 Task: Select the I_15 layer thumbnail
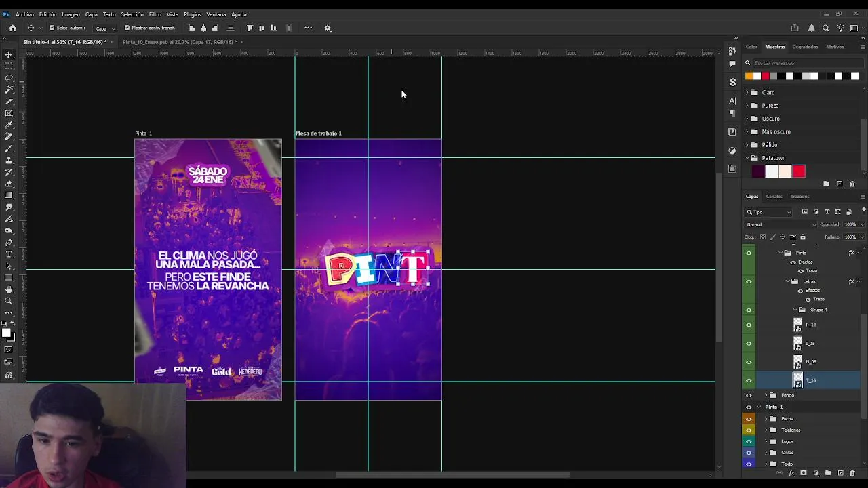pos(797,344)
